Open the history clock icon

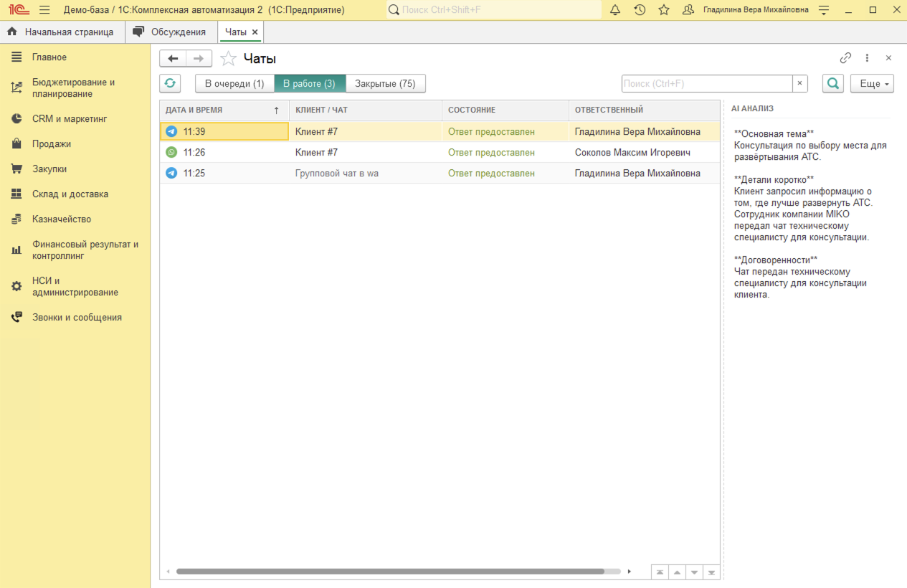coord(640,10)
